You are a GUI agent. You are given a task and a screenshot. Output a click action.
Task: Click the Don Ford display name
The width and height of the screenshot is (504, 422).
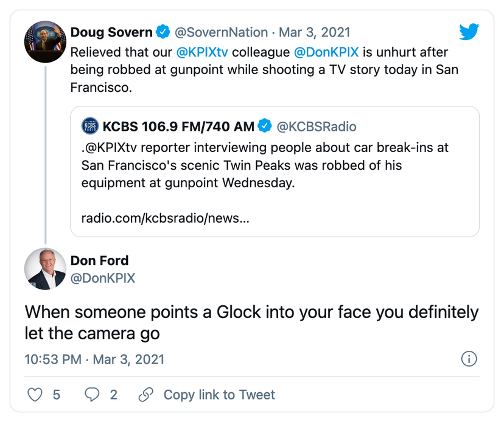tap(99, 261)
